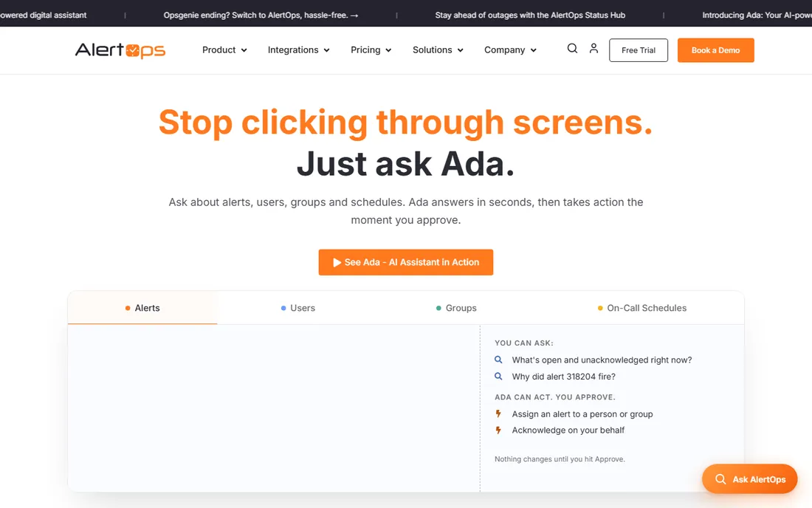Select the Alerts tab
The height and width of the screenshot is (508, 812).
pos(142,308)
